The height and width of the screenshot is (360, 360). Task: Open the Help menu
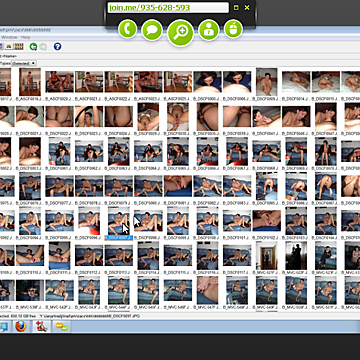[x=25, y=37]
